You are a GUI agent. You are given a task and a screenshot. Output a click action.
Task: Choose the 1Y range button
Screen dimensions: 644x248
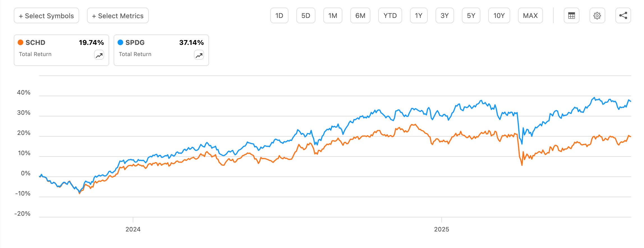coord(419,15)
